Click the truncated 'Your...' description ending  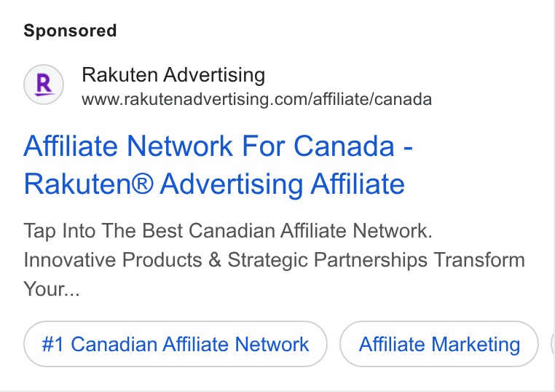52,289
